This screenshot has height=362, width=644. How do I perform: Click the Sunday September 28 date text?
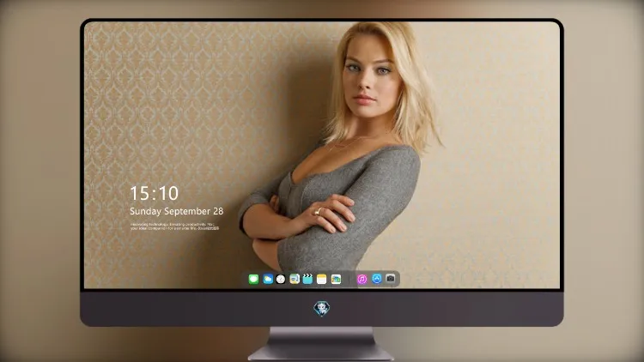[x=177, y=211]
